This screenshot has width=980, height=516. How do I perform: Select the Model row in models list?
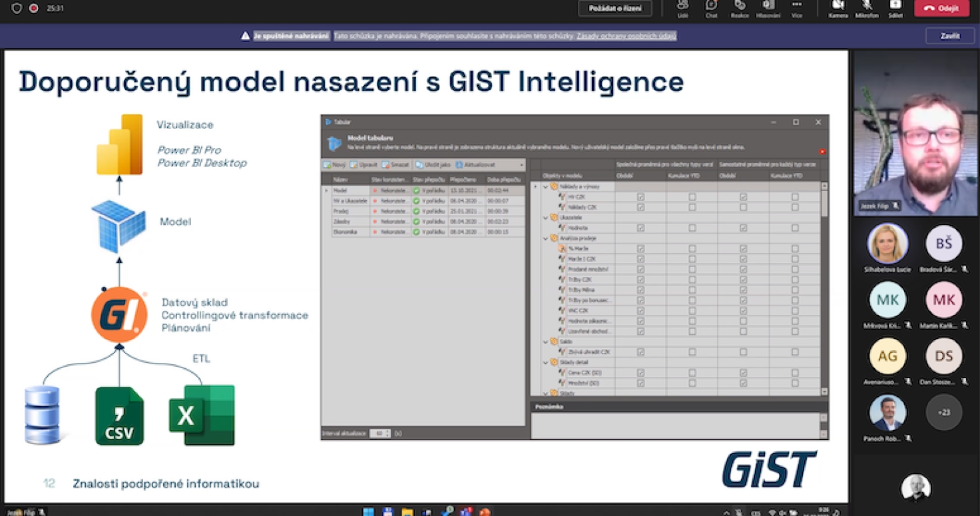click(x=423, y=190)
